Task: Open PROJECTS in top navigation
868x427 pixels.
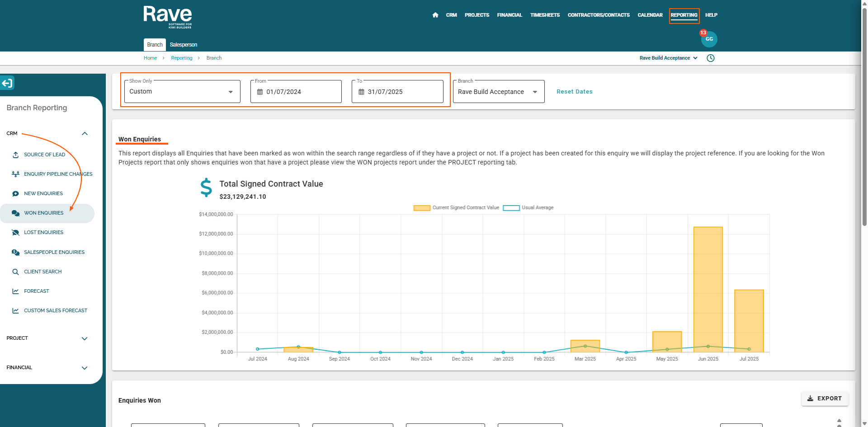Action: coord(477,15)
